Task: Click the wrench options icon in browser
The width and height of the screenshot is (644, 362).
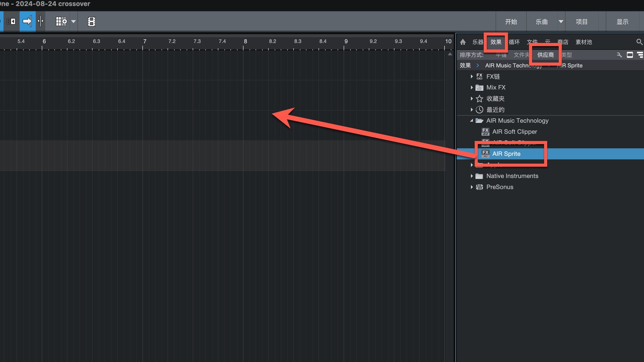Action: (x=619, y=55)
